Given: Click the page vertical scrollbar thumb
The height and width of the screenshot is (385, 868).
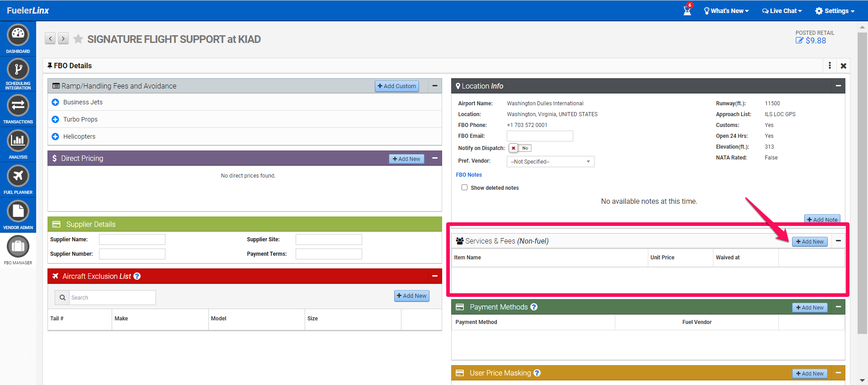Looking at the screenshot, I should coord(862,183).
